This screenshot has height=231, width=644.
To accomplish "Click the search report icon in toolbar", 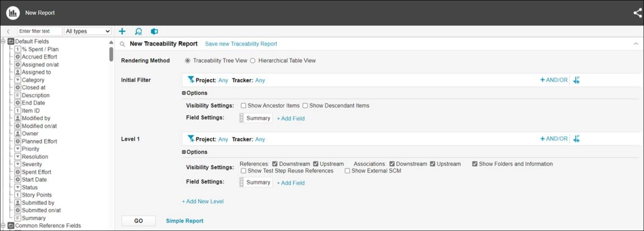I will click(x=139, y=31).
